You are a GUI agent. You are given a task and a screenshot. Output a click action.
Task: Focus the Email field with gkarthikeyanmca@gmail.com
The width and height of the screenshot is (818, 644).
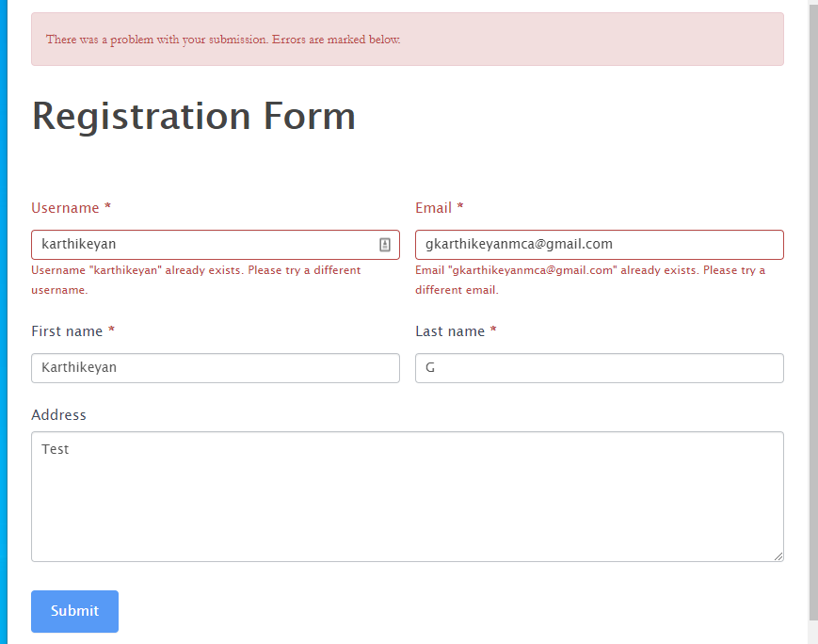point(600,245)
